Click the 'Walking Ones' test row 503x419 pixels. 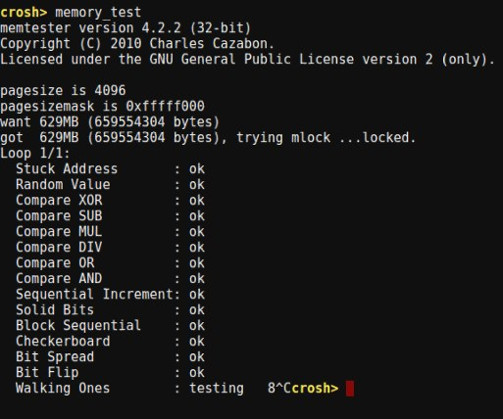tap(130, 388)
